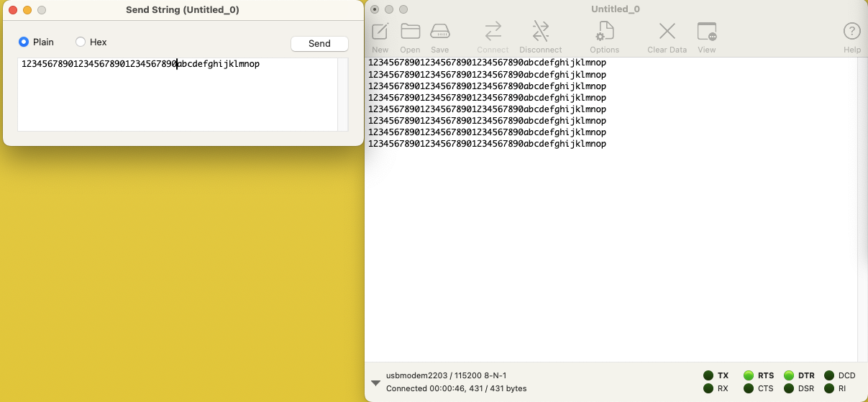Minimize the Send String window
868x402 pixels.
[x=27, y=10]
